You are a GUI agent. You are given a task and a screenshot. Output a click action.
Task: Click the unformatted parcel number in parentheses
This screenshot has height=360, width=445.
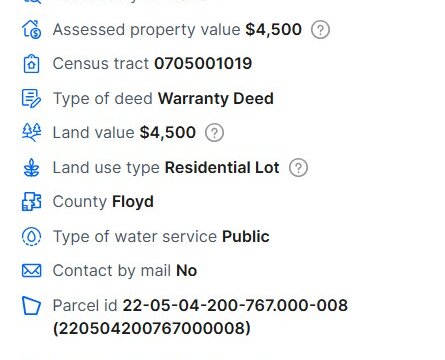(152, 328)
